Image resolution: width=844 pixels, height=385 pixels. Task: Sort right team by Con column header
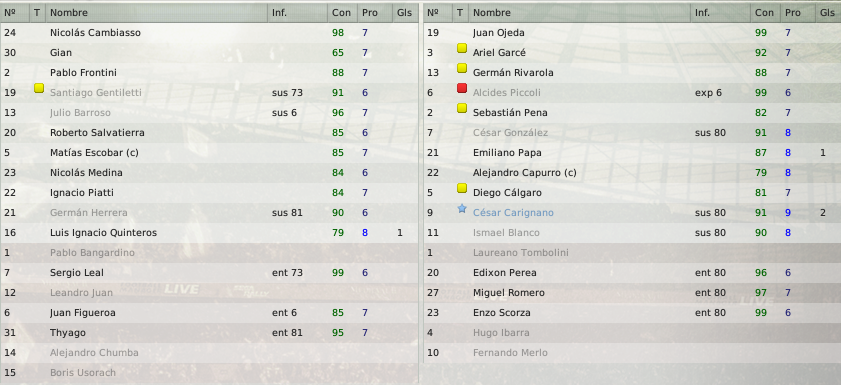[x=765, y=13]
